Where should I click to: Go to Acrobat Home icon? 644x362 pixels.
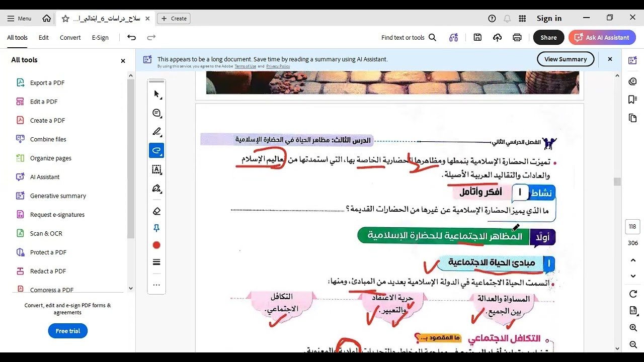pos(47,18)
